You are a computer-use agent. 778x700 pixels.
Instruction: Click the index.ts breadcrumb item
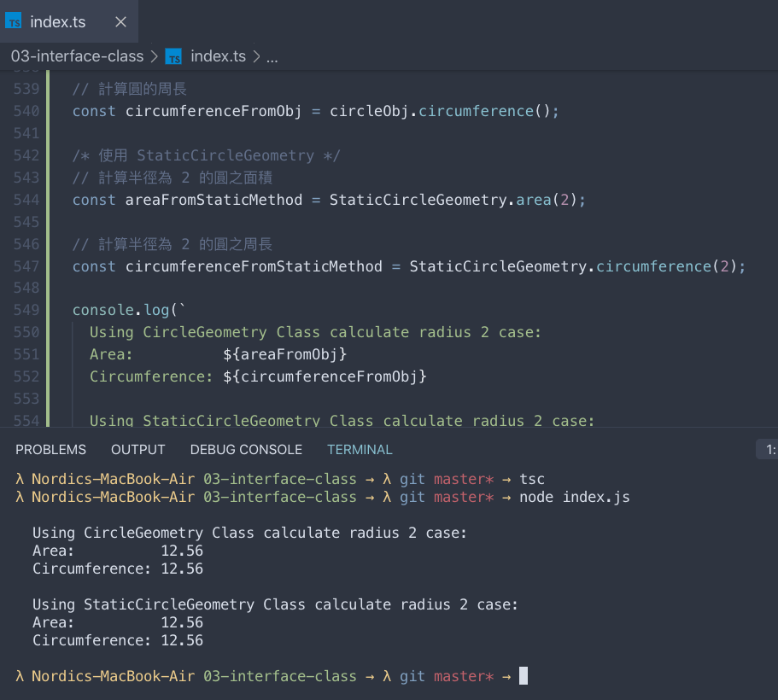point(219,56)
